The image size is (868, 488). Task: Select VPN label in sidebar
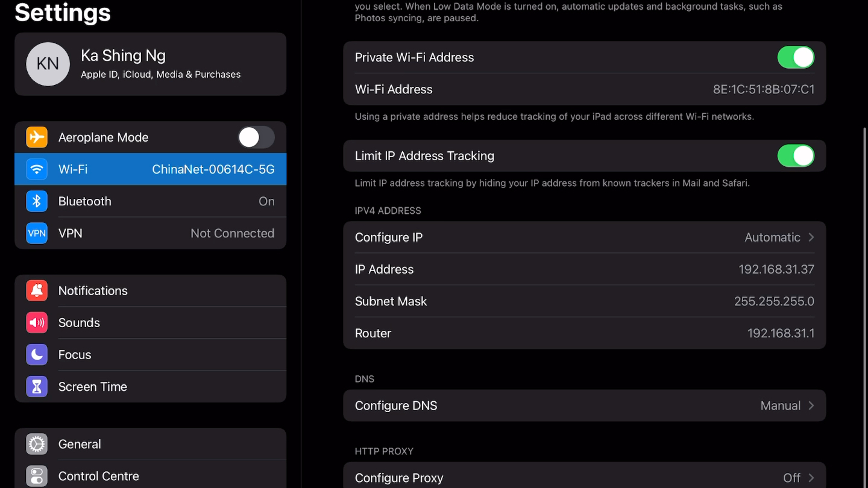tap(71, 233)
